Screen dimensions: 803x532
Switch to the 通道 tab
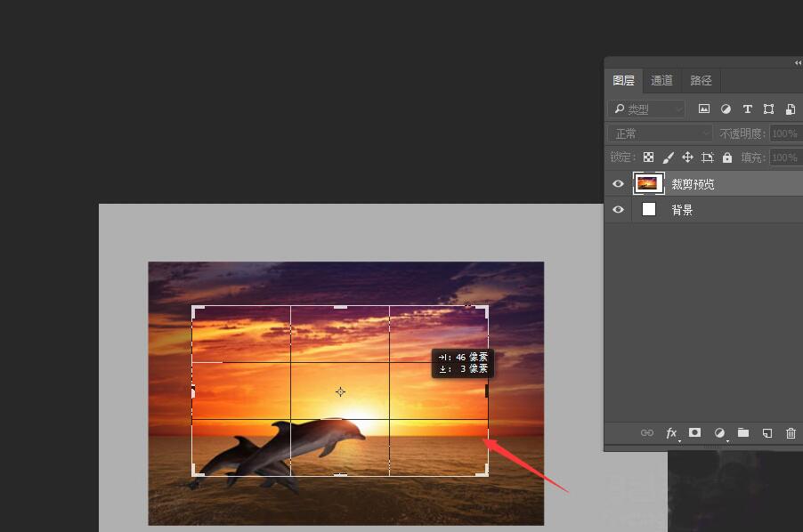(x=661, y=81)
